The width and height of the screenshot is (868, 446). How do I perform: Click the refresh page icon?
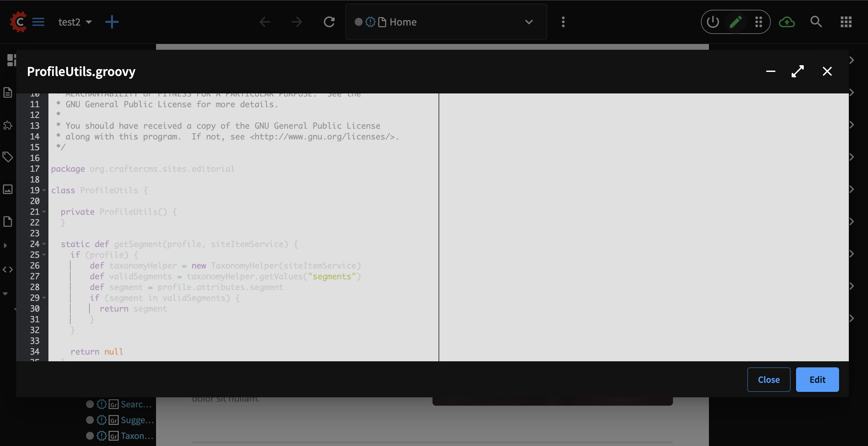(329, 22)
